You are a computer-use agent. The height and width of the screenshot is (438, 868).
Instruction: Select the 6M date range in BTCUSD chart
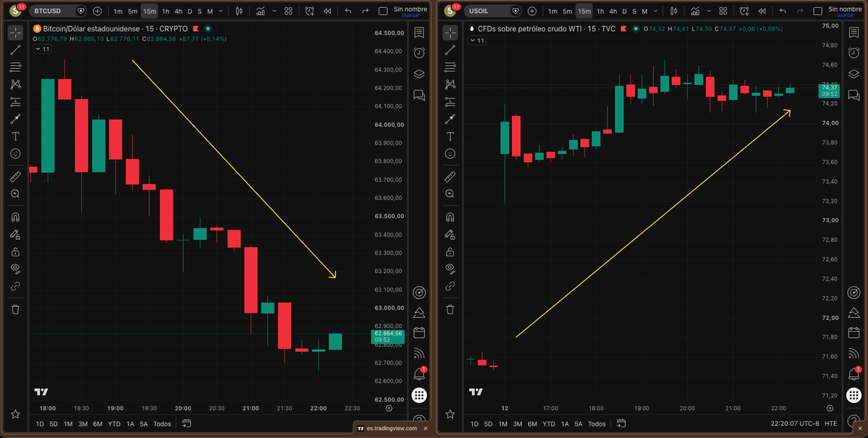[x=98, y=424]
